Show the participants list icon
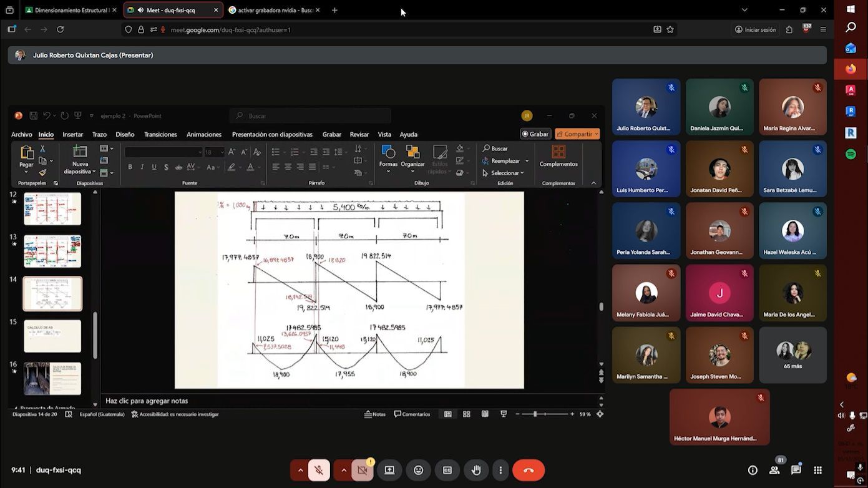The height and width of the screenshot is (488, 868). [774, 470]
